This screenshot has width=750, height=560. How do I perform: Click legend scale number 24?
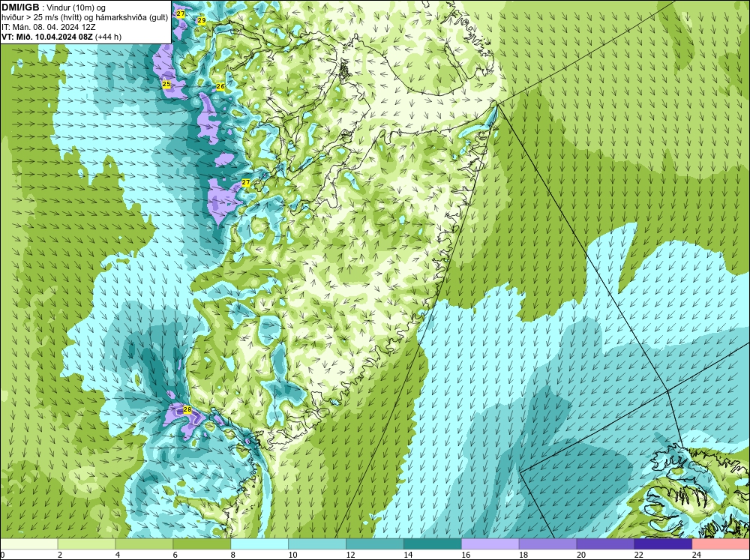pos(697,555)
